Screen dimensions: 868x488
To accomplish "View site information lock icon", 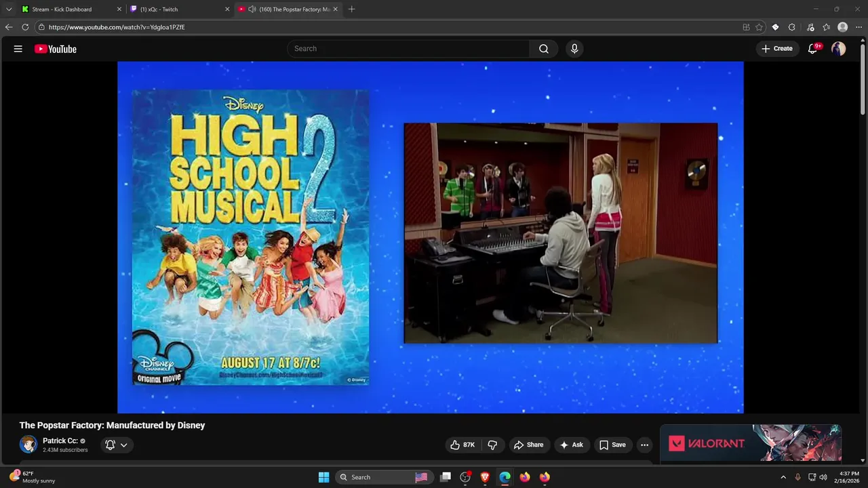I will click(x=41, y=27).
